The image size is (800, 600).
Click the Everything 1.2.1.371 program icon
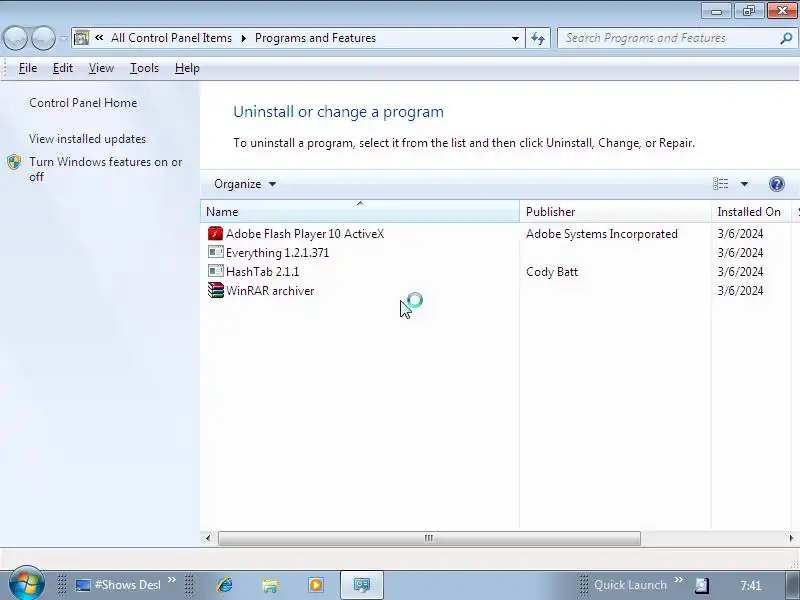[x=215, y=253]
